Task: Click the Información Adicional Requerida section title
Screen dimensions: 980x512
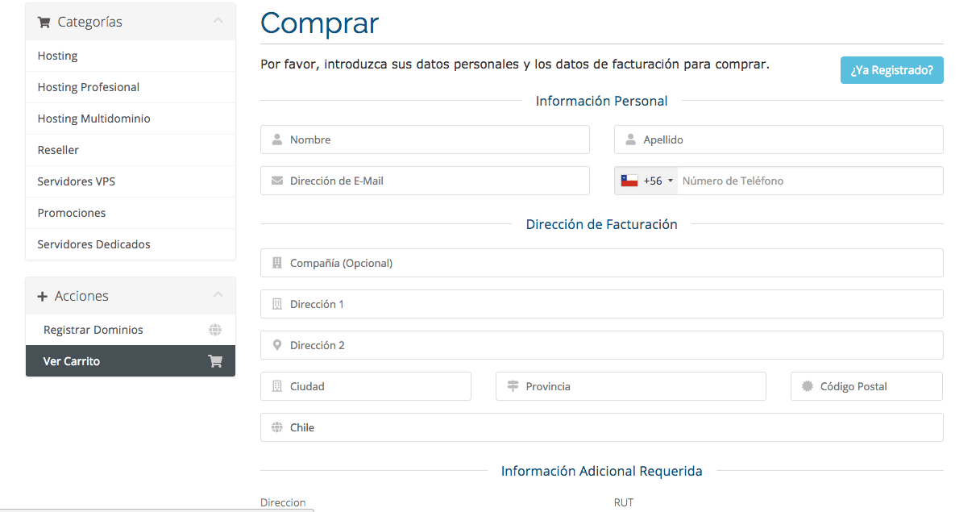Action: [x=601, y=471]
